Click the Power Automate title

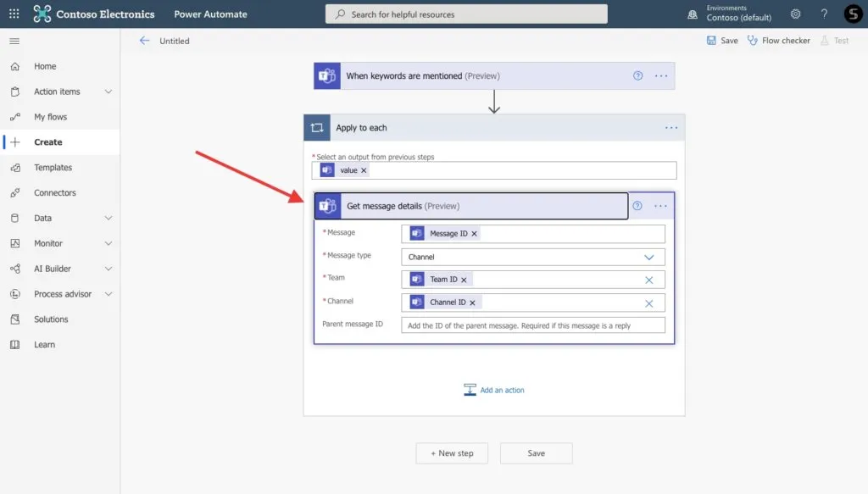(210, 14)
